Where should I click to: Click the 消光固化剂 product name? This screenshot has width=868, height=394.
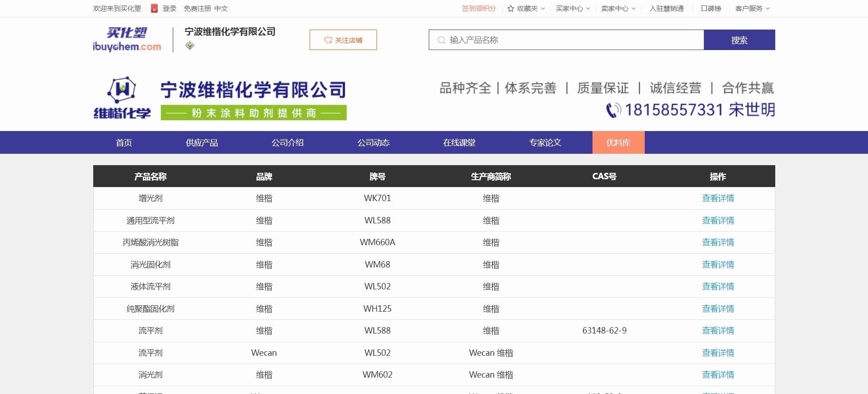click(x=151, y=265)
